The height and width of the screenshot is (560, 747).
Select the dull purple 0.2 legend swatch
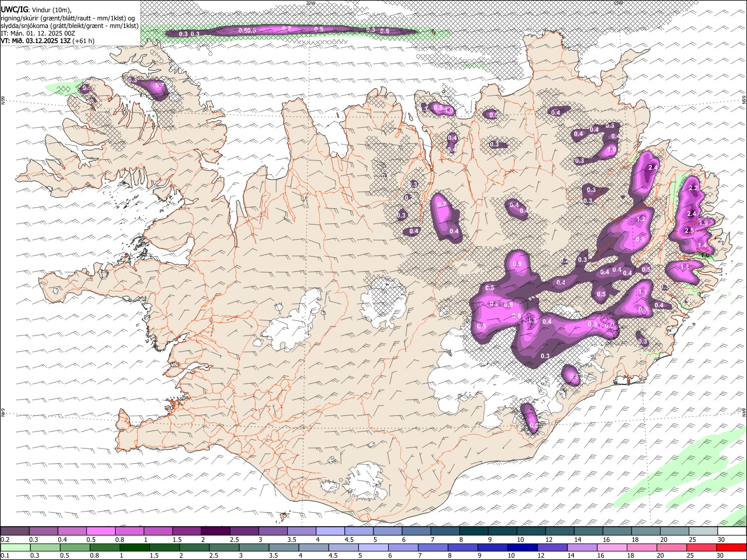click(15, 531)
